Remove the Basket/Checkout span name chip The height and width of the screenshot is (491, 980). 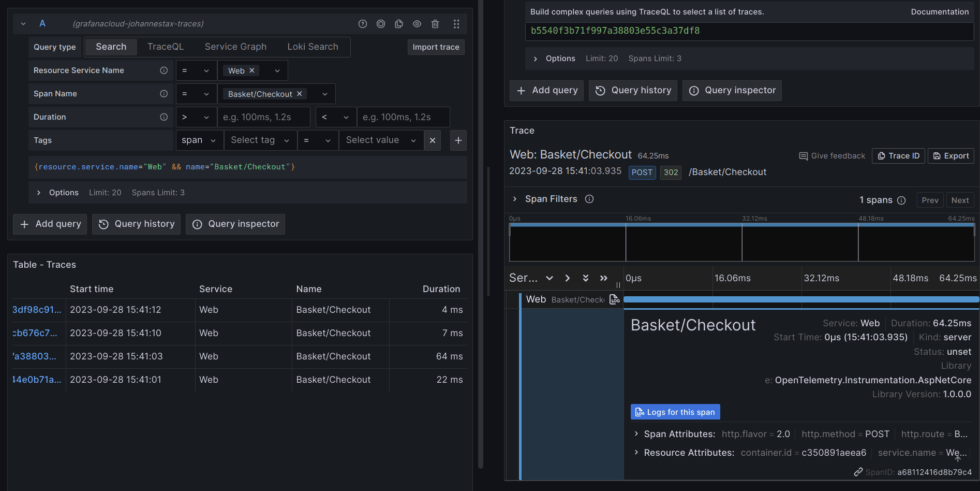point(299,94)
